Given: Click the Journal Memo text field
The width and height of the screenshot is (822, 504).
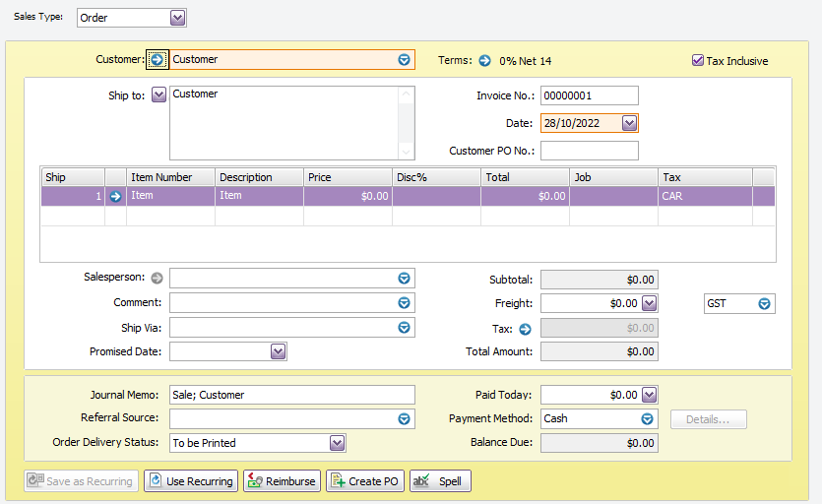Looking at the screenshot, I should coord(291,395).
